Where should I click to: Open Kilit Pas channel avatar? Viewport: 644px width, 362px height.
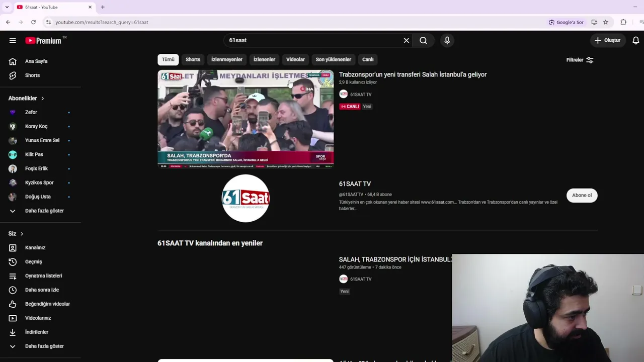(x=13, y=154)
